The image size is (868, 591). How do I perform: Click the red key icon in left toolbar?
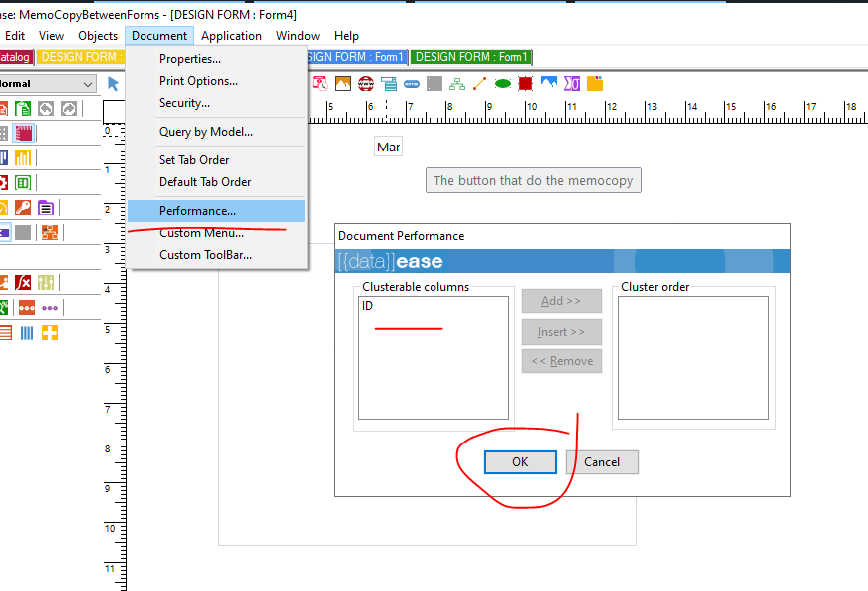pos(22,207)
